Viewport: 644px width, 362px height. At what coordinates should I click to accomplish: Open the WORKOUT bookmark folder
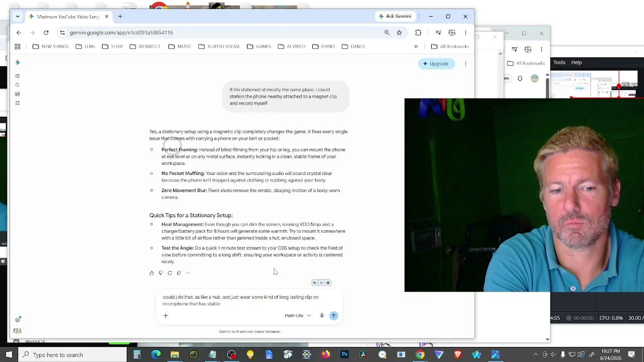[x=145, y=46]
